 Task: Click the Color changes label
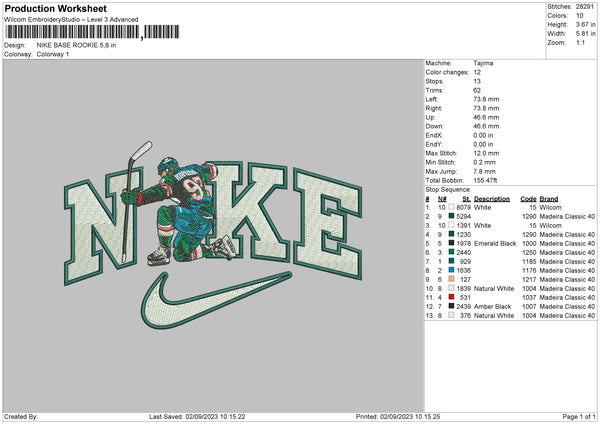(x=447, y=72)
